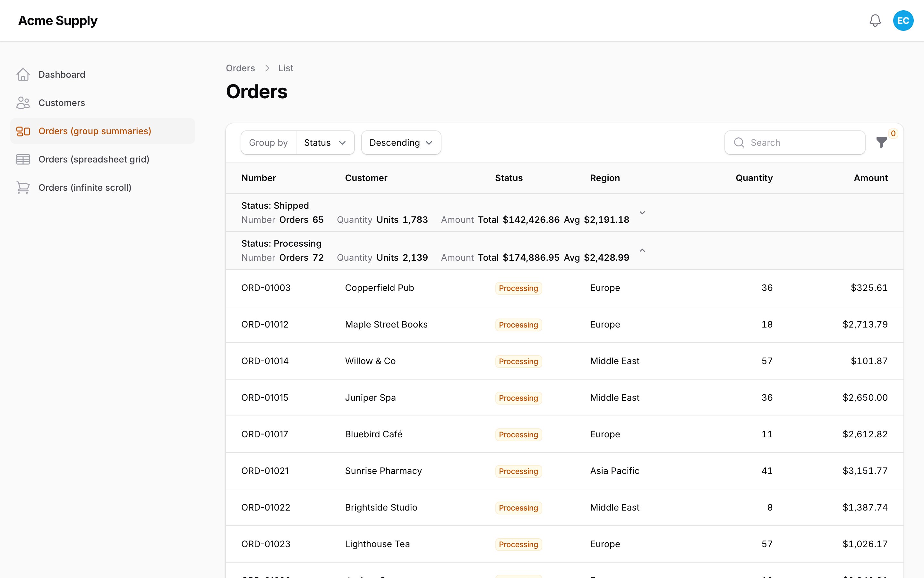
Task: Open Orders (infinite scroll) page
Action: [102, 188]
